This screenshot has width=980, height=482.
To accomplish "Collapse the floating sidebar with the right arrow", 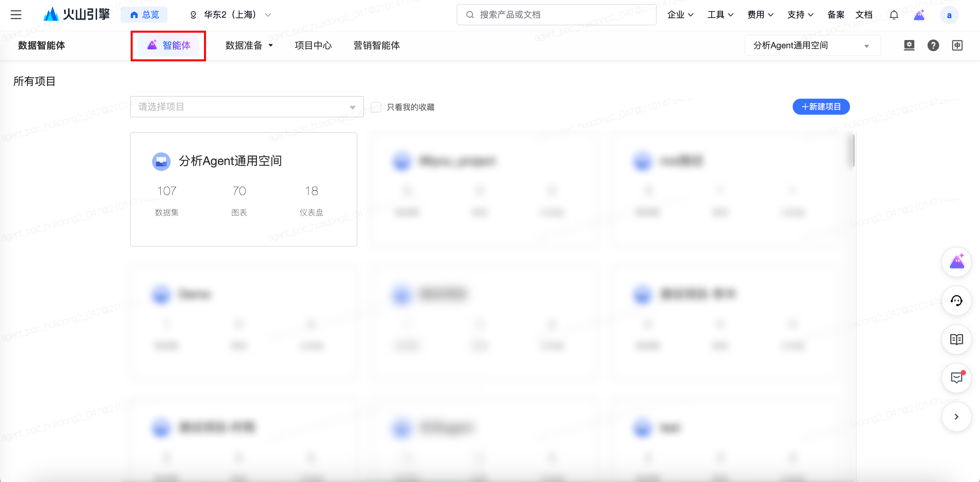I will point(956,417).
